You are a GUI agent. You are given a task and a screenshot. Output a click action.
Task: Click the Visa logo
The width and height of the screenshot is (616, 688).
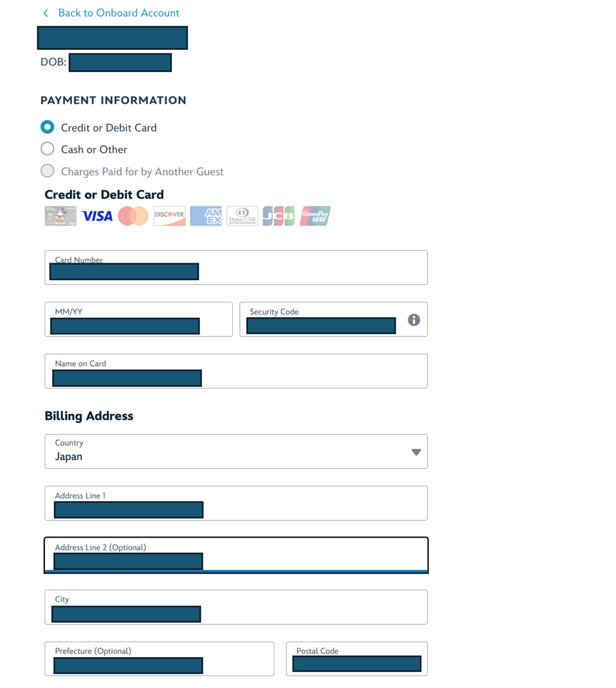(97, 216)
